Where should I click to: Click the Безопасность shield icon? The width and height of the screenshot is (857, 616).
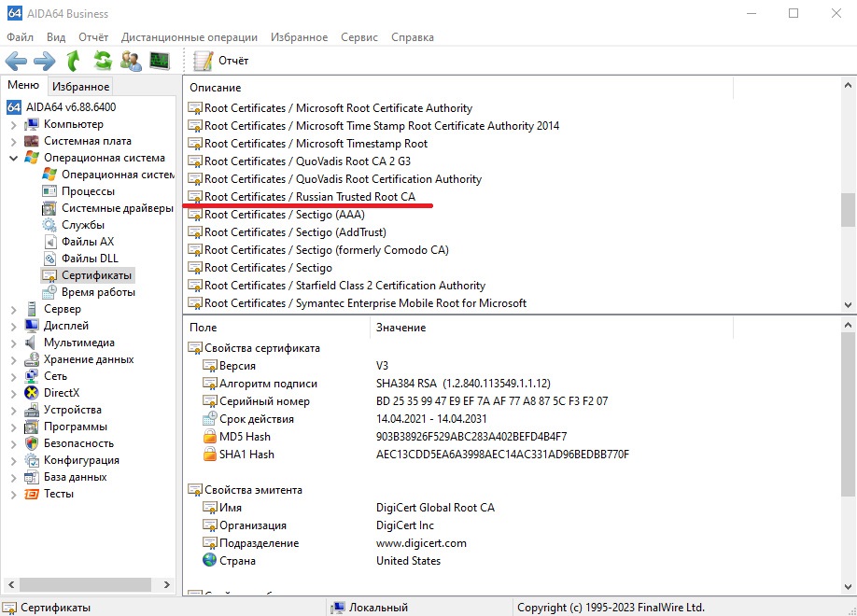32,443
